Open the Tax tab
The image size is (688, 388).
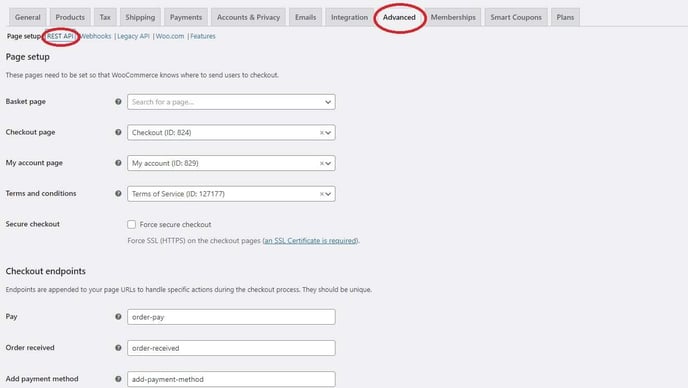point(105,17)
